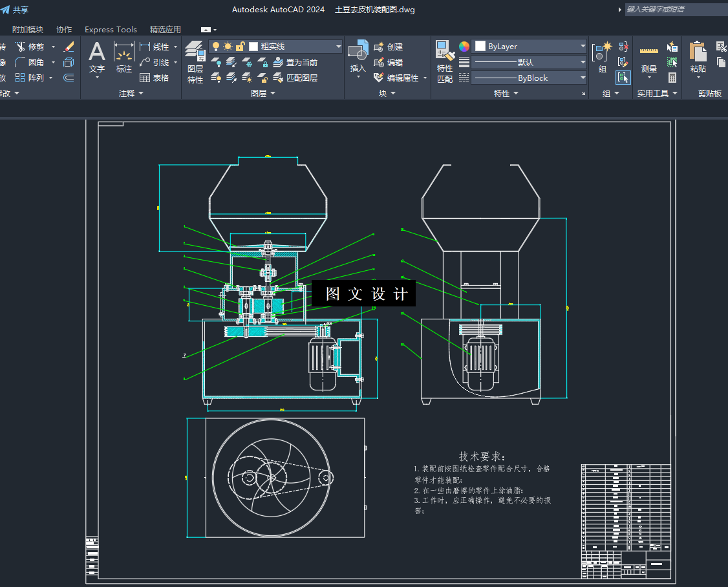Expand the 实用工具 utilities panel
Image resolution: width=728 pixels, height=587 pixels.
657,93
